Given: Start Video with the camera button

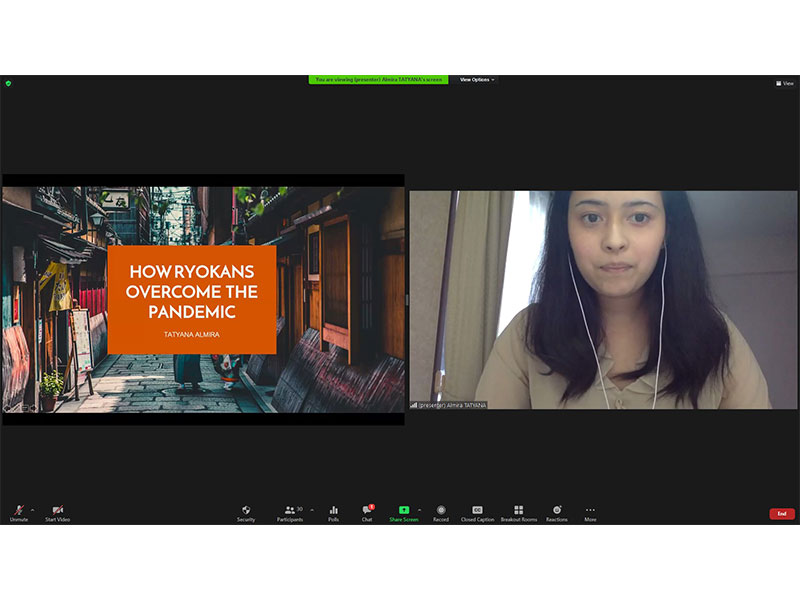Looking at the screenshot, I should tap(57, 512).
